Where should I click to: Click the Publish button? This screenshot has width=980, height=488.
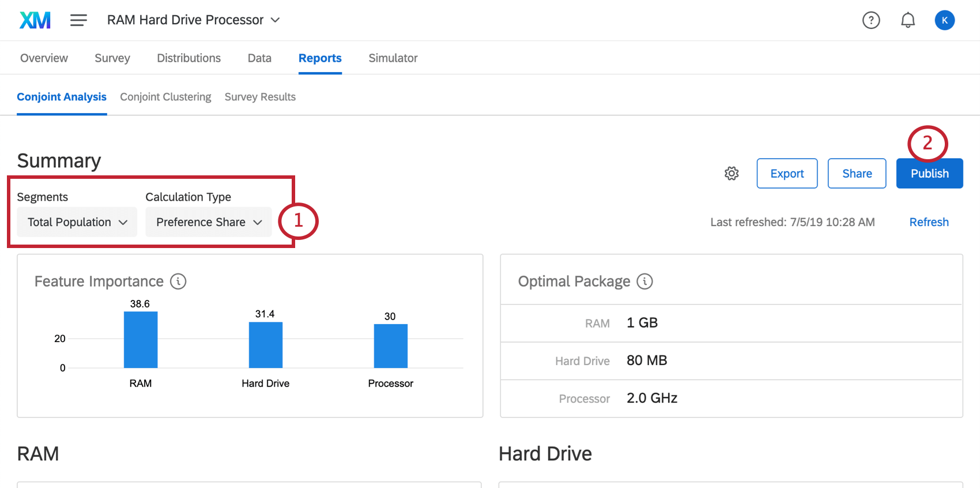(x=929, y=174)
